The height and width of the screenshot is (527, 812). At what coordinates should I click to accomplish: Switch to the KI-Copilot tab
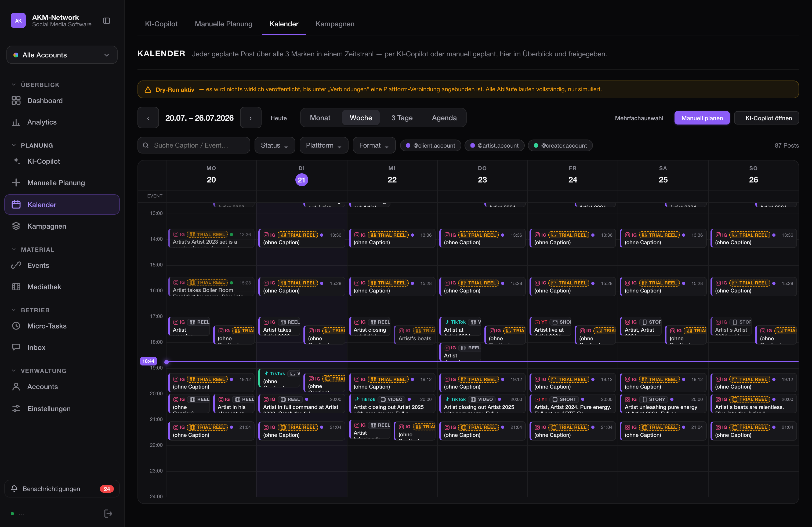click(x=161, y=24)
